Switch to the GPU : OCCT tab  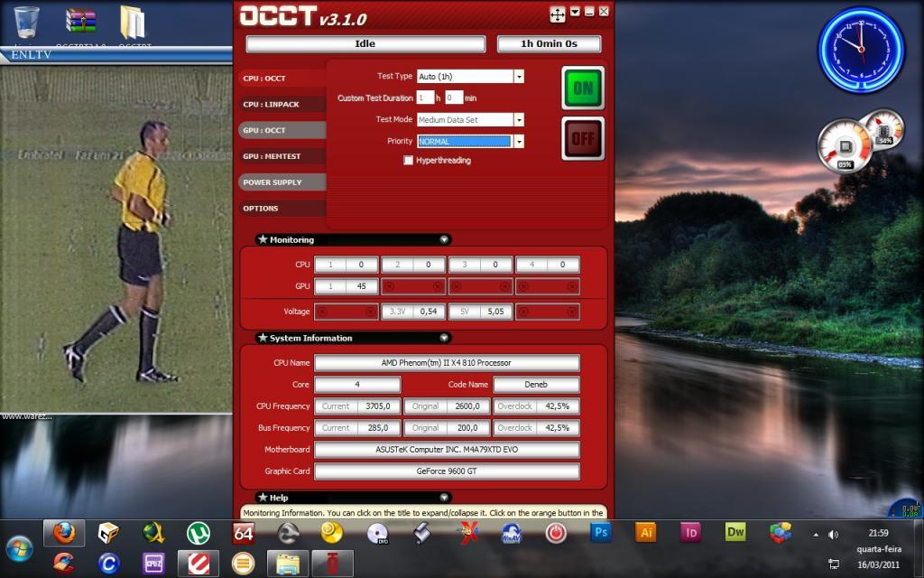(282, 130)
